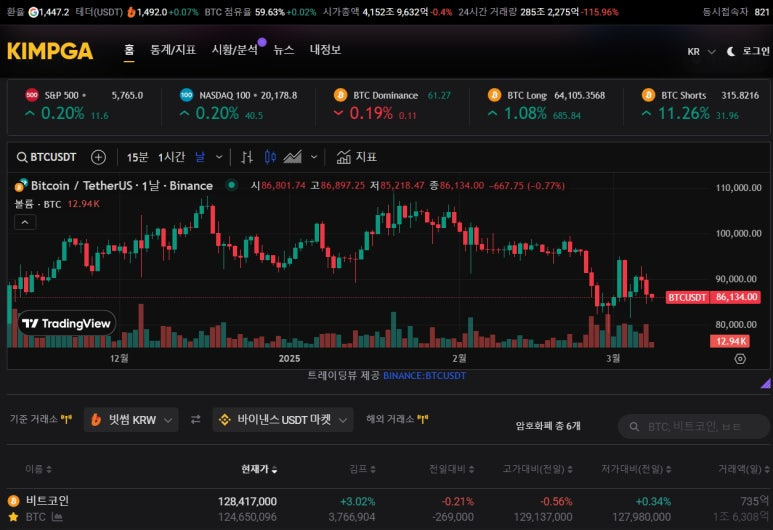This screenshot has width=773, height=530.
Task: Open the 바이낸스 USDT 마켓 dropdown
Action: pos(283,420)
